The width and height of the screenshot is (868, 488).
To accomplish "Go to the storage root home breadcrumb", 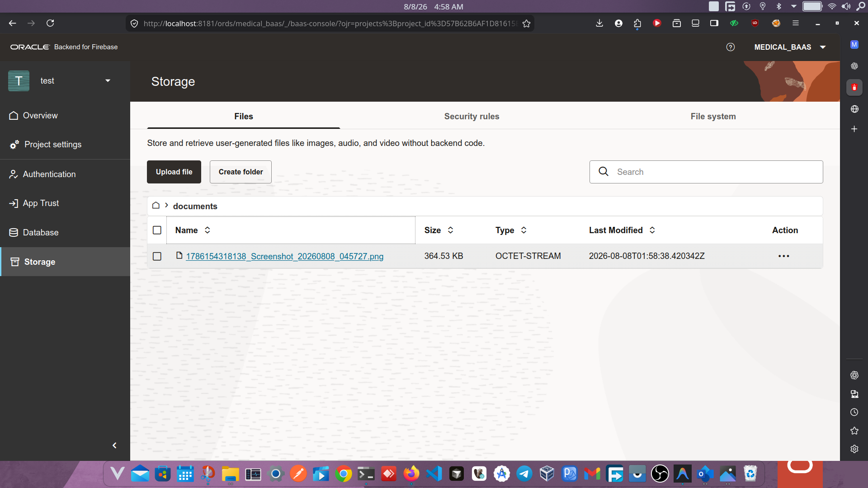I will [156, 206].
